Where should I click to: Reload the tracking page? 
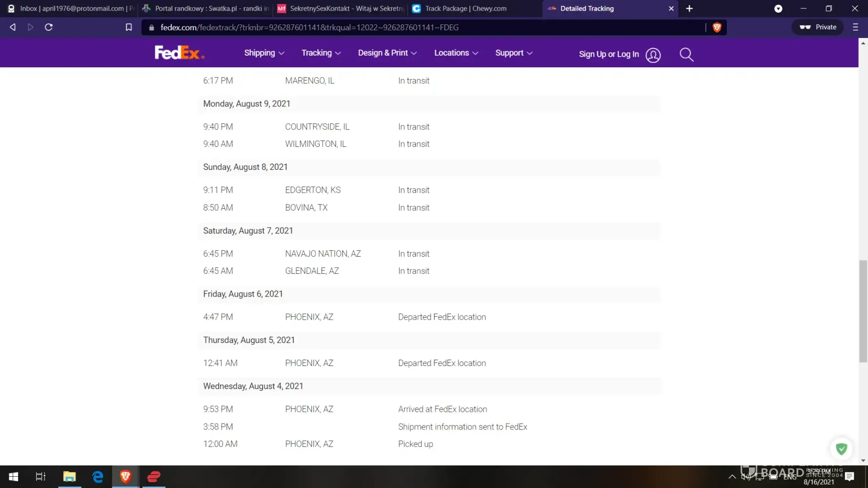[49, 27]
